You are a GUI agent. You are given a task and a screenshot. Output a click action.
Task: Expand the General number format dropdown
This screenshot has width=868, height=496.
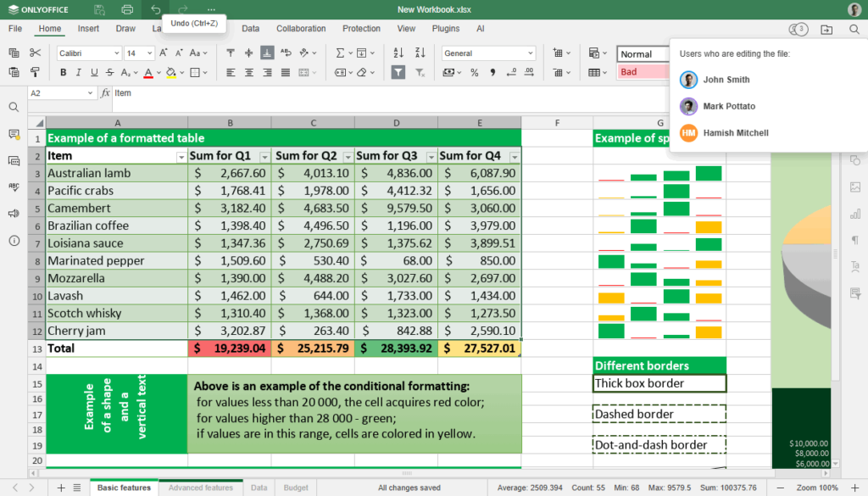point(531,53)
